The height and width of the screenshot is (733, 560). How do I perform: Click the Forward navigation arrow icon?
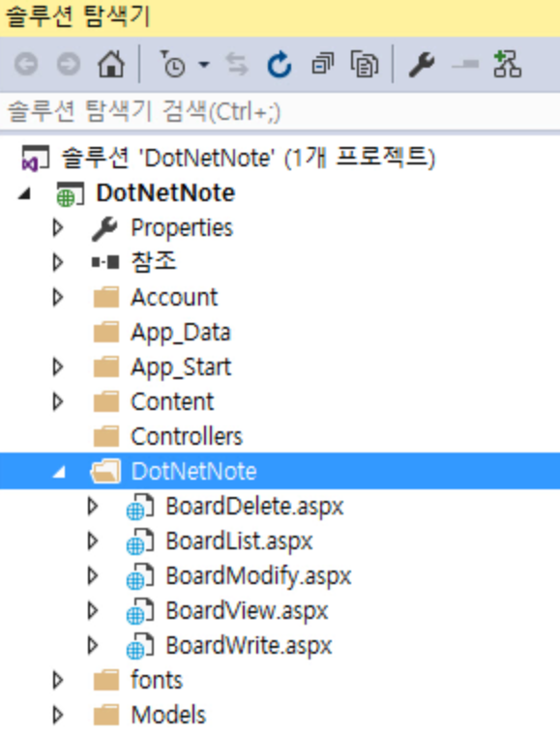point(69,64)
